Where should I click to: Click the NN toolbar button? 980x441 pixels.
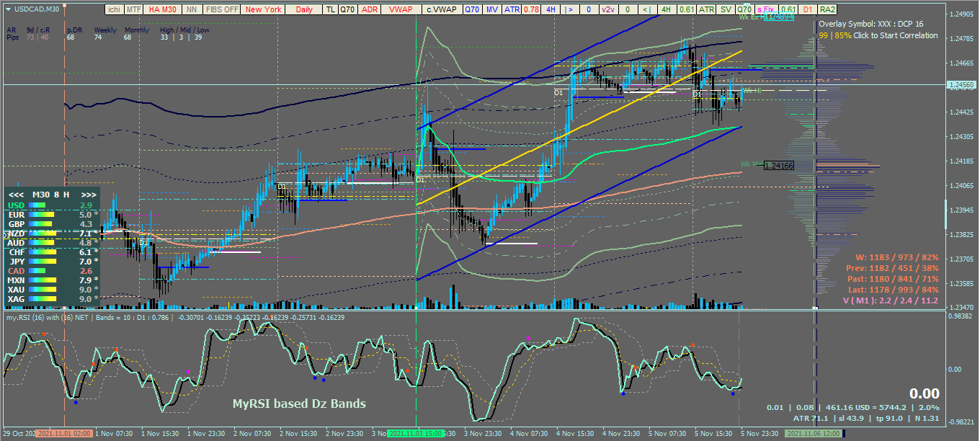coord(192,10)
